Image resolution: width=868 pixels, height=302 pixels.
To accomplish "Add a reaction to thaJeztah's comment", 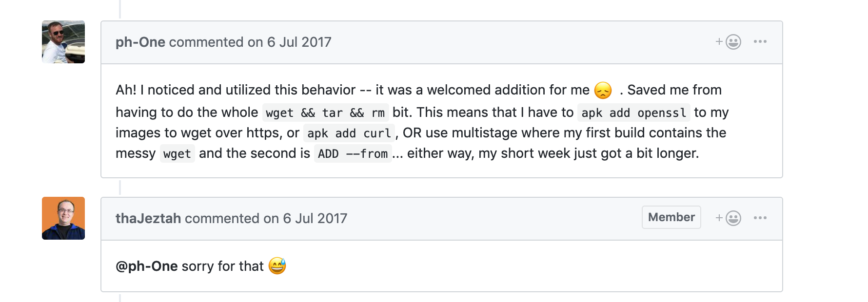I will (729, 218).
